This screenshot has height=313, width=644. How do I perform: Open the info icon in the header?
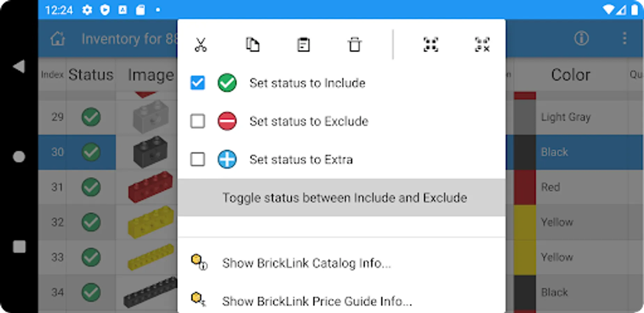(x=581, y=38)
